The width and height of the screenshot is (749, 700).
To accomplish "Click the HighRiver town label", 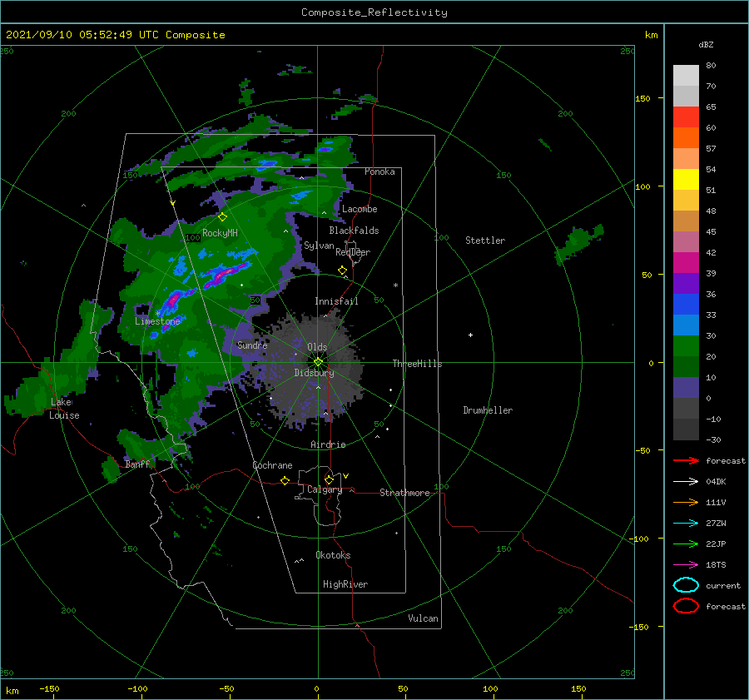I will (x=345, y=584).
